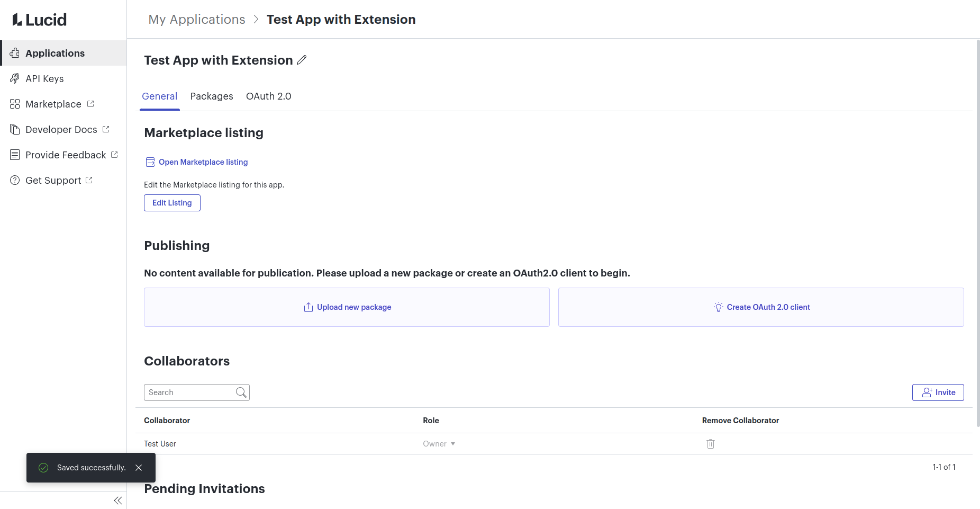This screenshot has height=509, width=980.
Task: Dismiss the Saved successfully toast
Action: click(x=139, y=468)
